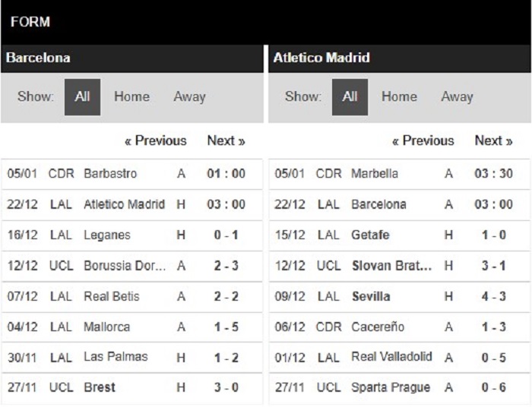Open the Slovan Bratislava 3-1 match
532x407 pixels.
point(399,266)
